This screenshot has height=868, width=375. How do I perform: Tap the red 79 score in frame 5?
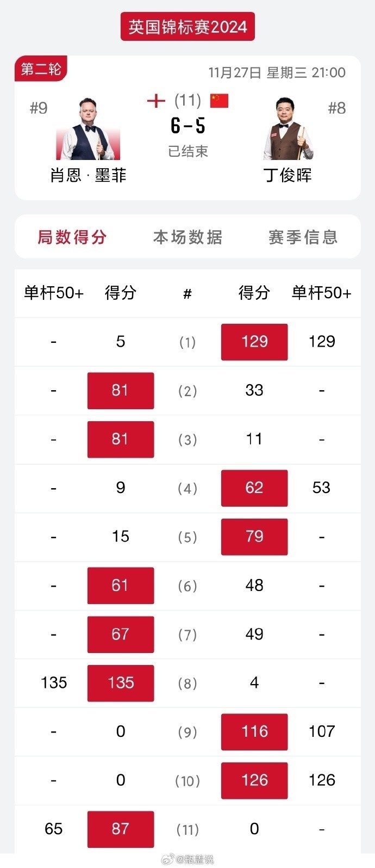point(254,537)
